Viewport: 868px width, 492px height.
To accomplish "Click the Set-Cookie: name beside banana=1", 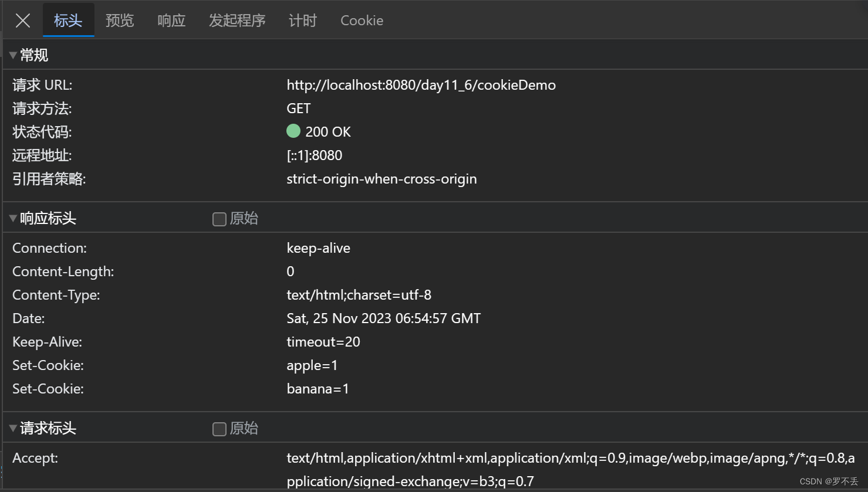I will coord(48,389).
